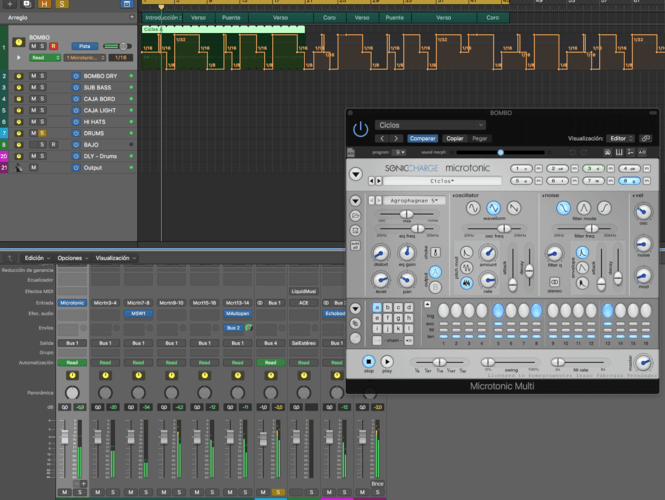Click the Microtonic play button

tap(386, 361)
